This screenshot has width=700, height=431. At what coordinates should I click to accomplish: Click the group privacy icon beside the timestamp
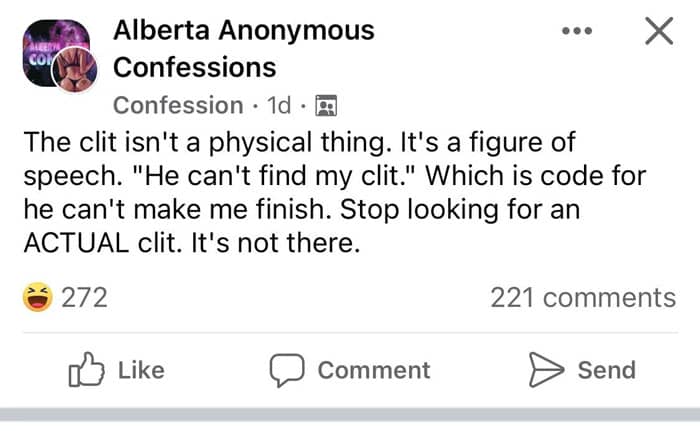326,105
